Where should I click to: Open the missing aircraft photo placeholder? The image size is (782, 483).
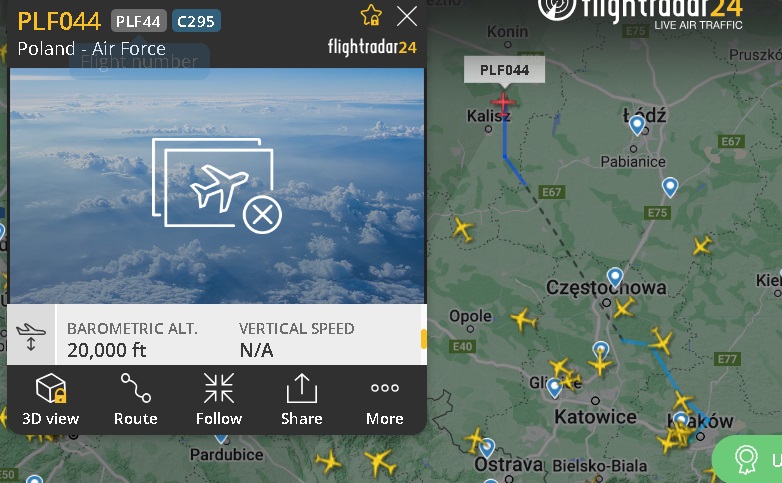[217, 186]
